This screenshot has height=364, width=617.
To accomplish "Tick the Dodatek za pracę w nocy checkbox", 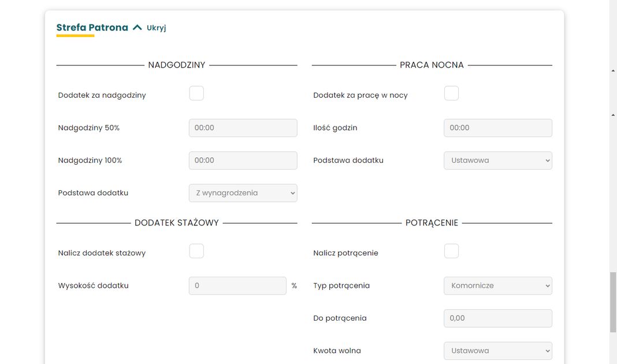I will (451, 93).
